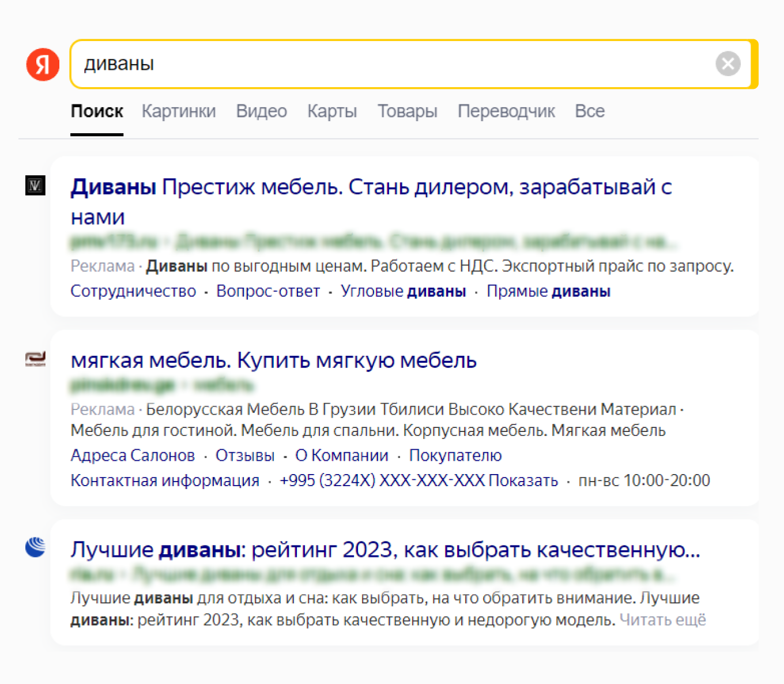The width and height of the screenshot is (784, 684).
Task: Click the favicon next to мягкая мебель result
Action: coord(35,359)
